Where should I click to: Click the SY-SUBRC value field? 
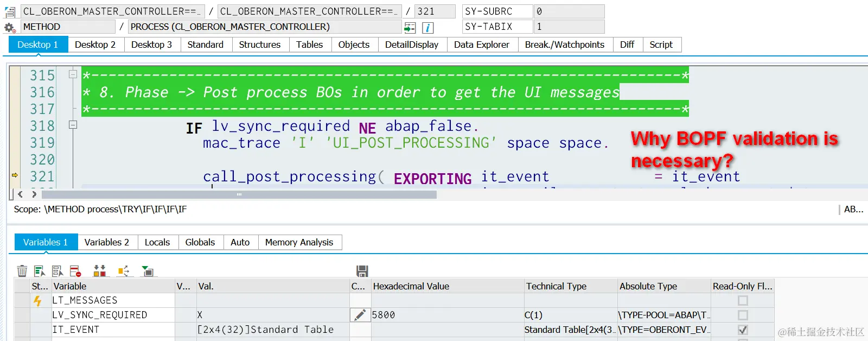tap(569, 11)
